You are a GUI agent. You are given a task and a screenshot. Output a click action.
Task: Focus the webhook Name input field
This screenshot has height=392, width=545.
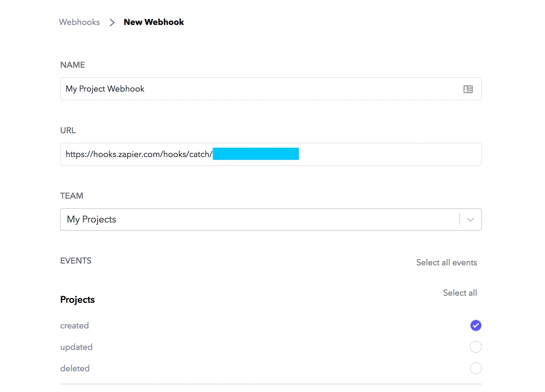(x=271, y=89)
